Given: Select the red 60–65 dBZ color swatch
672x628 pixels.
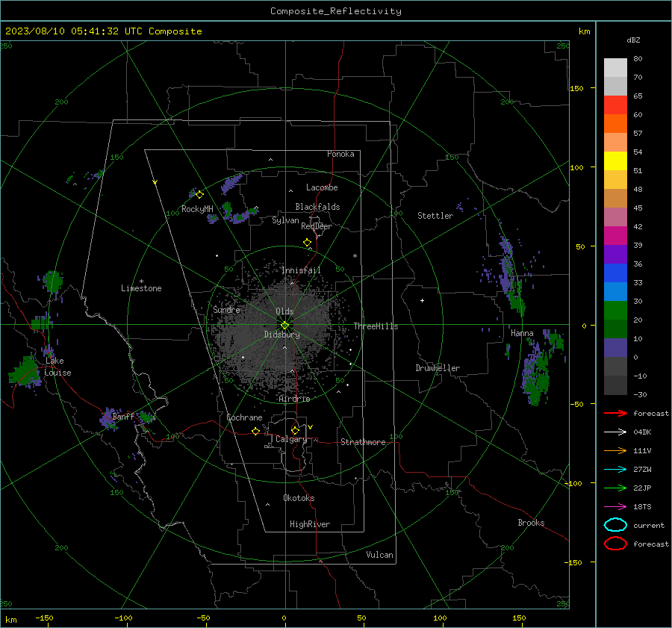Looking at the screenshot, I should click(615, 105).
